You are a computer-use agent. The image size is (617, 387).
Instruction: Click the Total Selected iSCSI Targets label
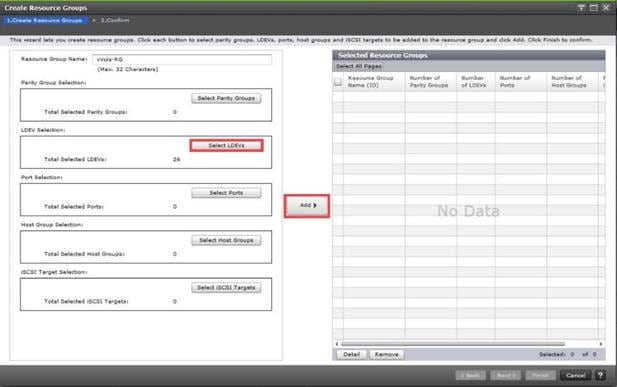click(x=86, y=302)
